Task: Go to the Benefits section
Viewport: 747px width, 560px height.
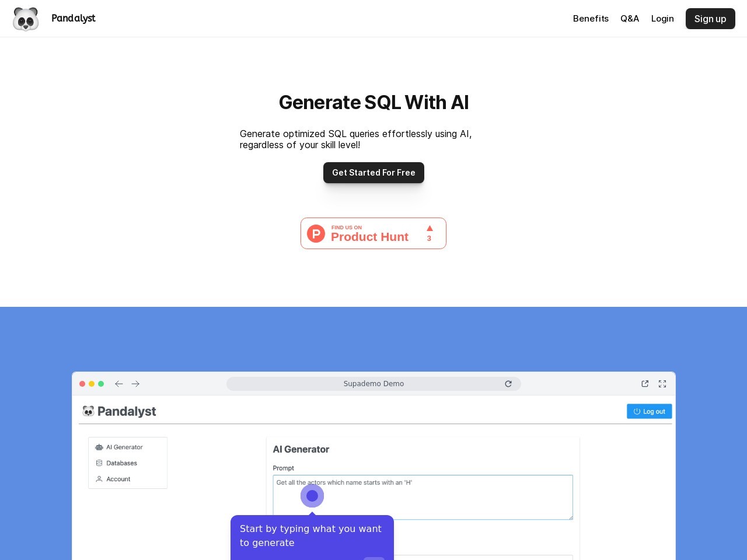Action: pyautogui.click(x=591, y=19)
